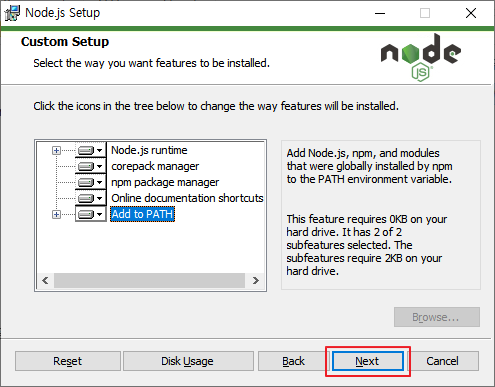Expand the Add to PATH tree node
This screenshot has width=495, height=387.
(56, 214)
